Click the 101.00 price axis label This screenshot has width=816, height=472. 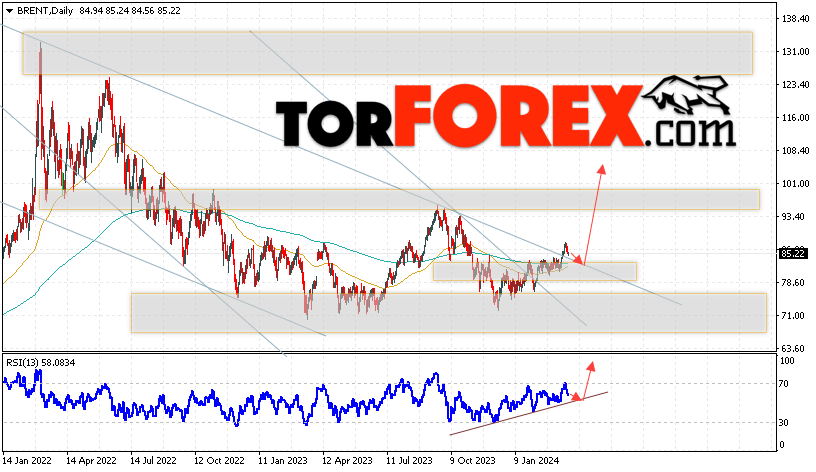click(796, 184)
